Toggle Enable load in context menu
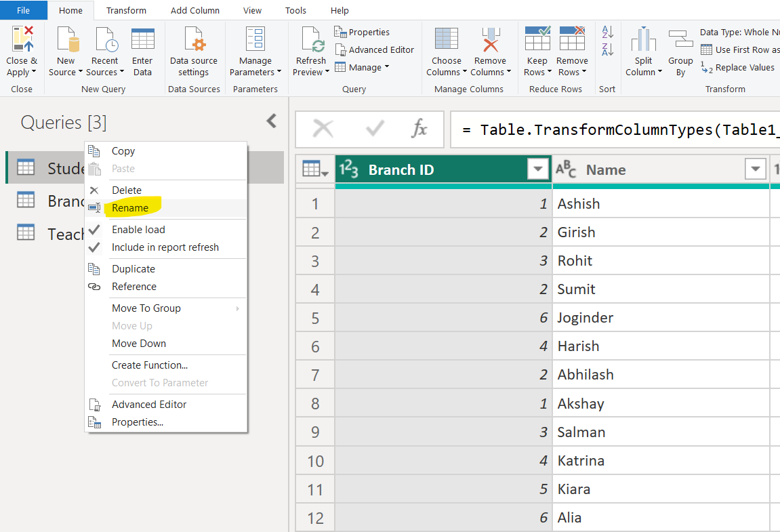The width and height of the screenshot is (780, 532). click(138, 230)
